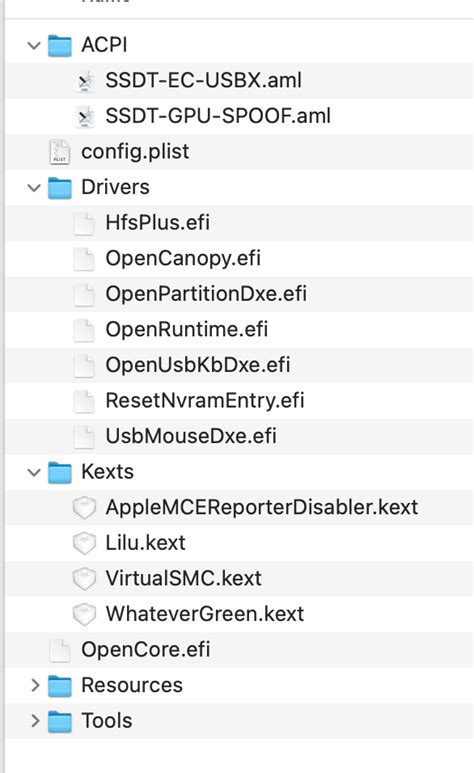
Task: Click the AppleMCEReporterDisabler.kext shield icon
Action: point(84,508)
